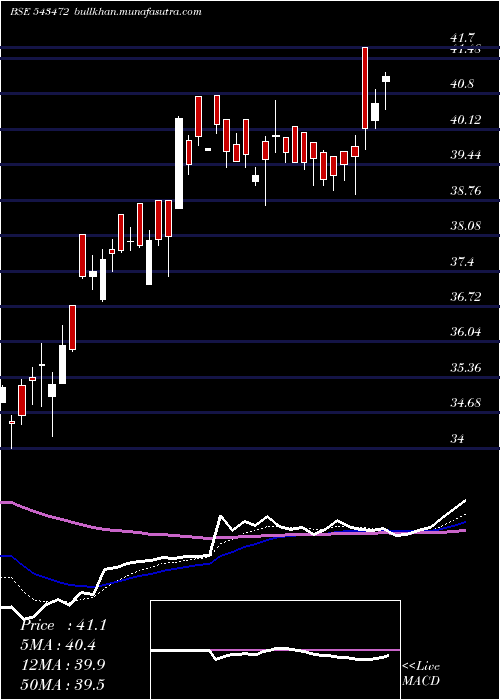The width and height of the screenshot is (500, 700).
Task: Click the 36.04 price axis label
Action: 467,332
